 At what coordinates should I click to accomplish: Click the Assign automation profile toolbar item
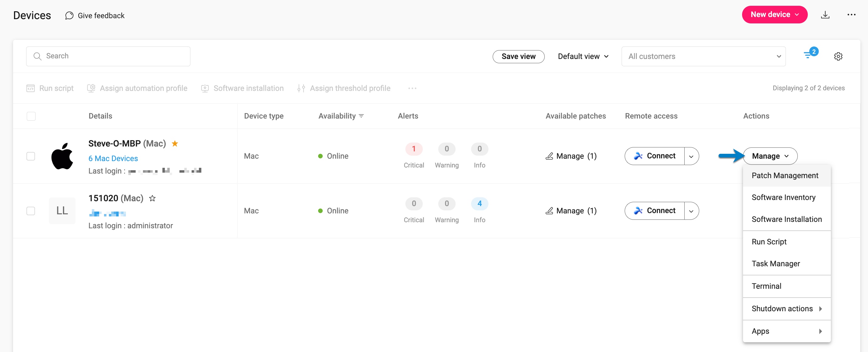[x=137, y=88]
